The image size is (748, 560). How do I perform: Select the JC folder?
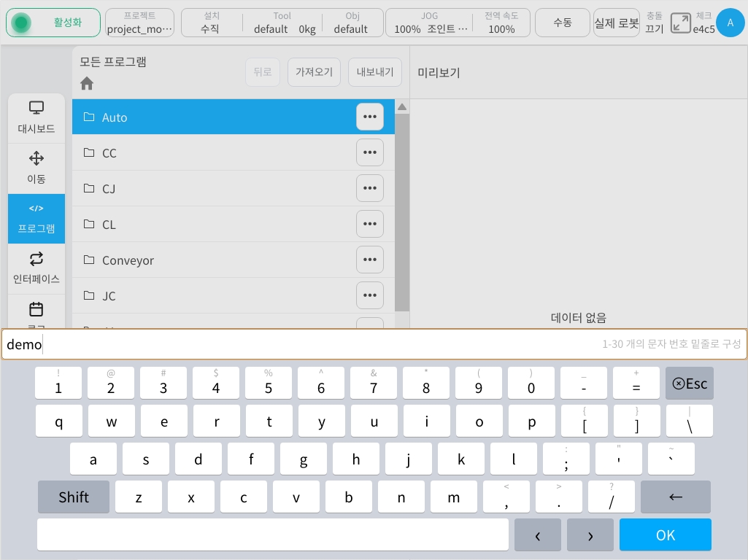click(234, 295)
